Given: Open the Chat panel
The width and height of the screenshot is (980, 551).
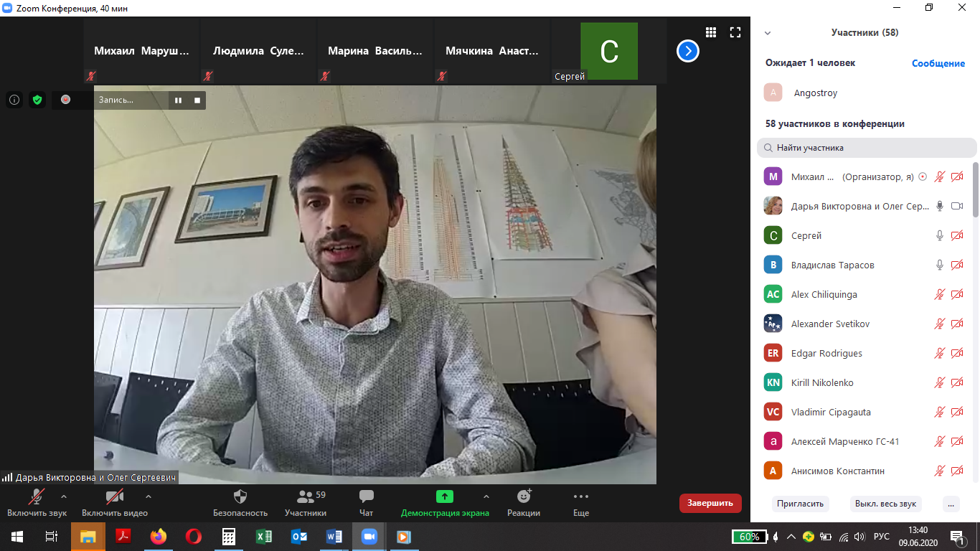Looking at the screenshot, I should coord(367,503).
